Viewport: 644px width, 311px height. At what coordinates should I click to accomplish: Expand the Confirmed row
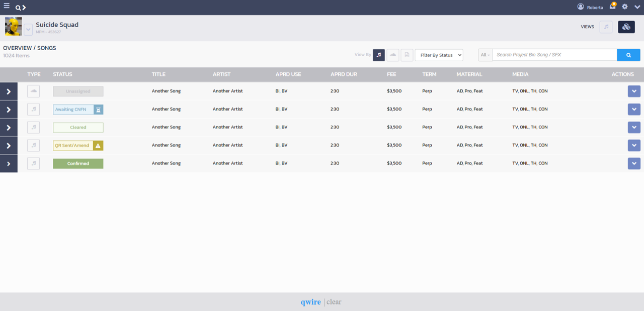click(9, 164)
